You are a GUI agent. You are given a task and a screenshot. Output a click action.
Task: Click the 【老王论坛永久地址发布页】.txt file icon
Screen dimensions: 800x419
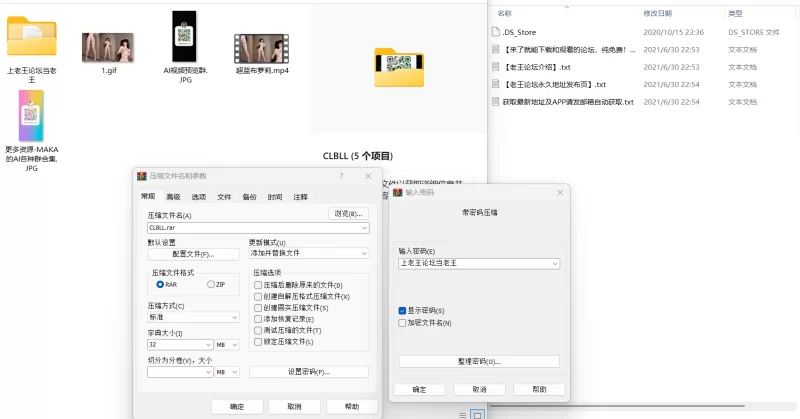point(495,84)
